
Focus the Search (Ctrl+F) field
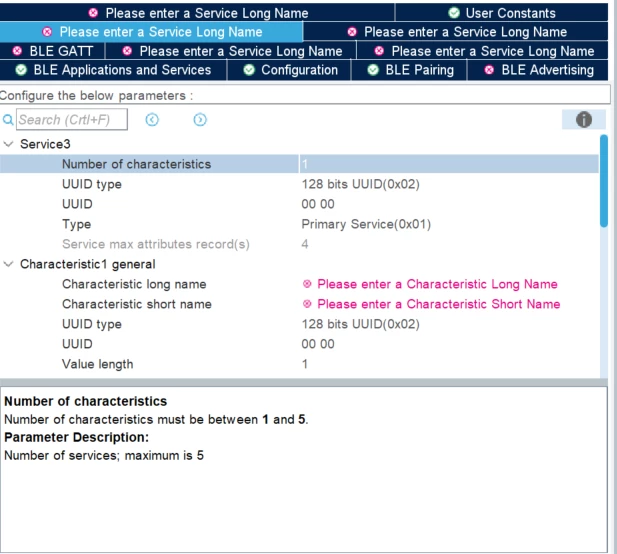coord(72,120)
